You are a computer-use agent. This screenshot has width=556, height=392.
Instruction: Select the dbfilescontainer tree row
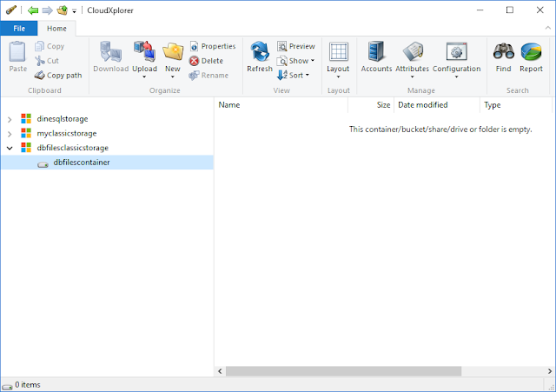(107, 163)
